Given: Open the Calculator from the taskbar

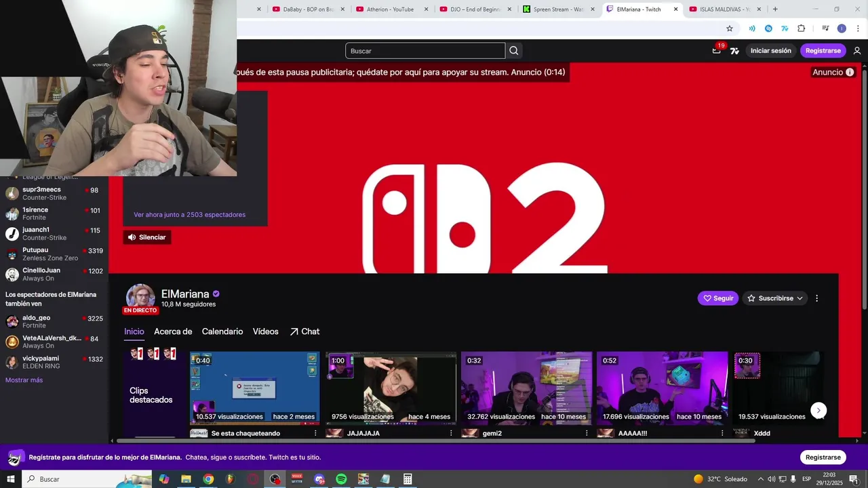Looking at the screenshot, I should coord(408,479).
